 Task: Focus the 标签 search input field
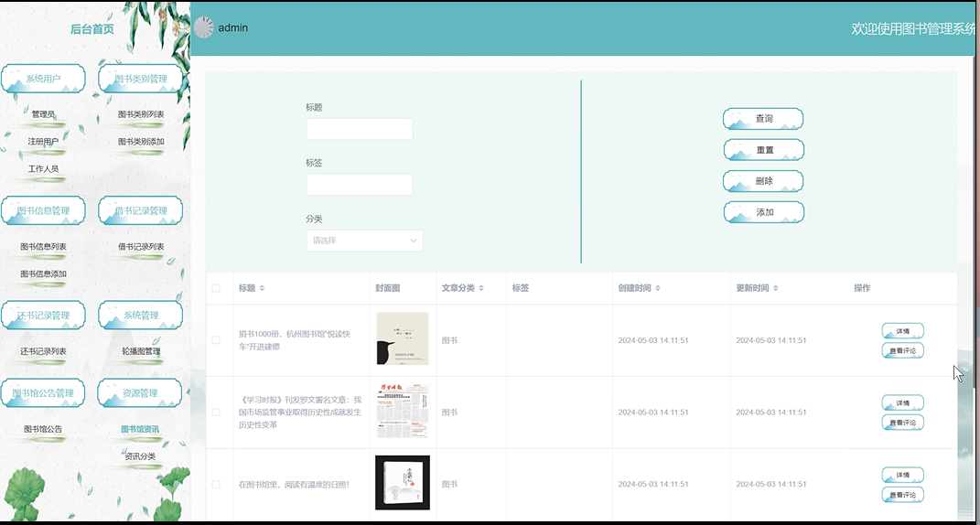[x=360, y=185]
